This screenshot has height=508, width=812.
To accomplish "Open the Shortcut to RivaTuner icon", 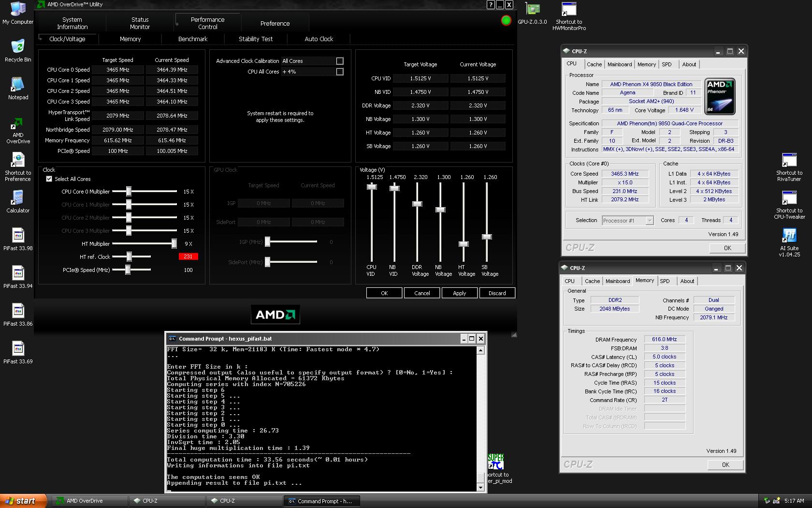I will [789, 167].
